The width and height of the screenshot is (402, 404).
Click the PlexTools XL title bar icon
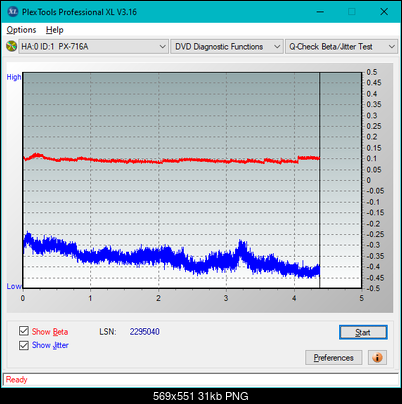pos(12,12)
